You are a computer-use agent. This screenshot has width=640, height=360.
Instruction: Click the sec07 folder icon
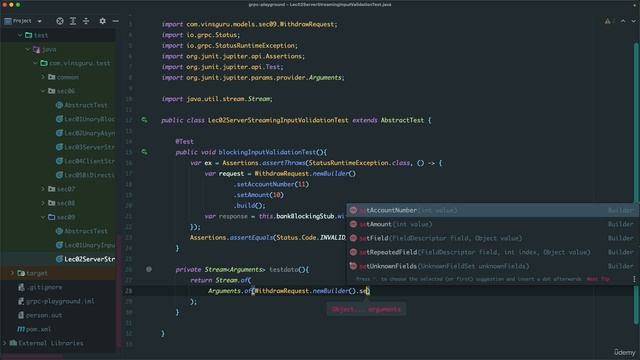[51, 189]
